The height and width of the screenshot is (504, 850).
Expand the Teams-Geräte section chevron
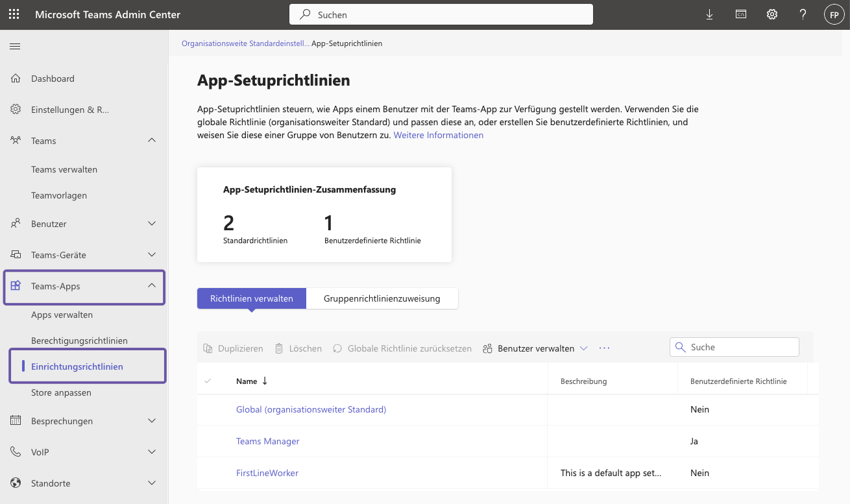(x=152, y=255)
